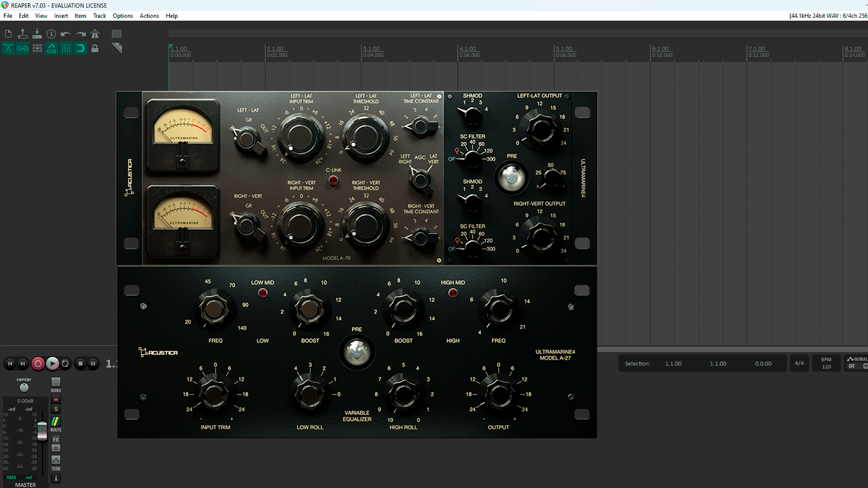Click Go to project end transport button

(x=23, y=363)
